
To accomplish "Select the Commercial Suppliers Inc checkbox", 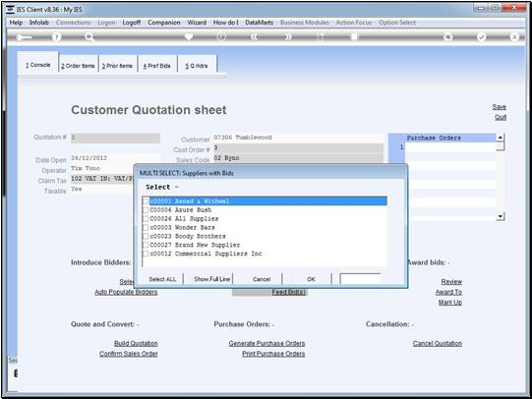I will tap(146, 254).
